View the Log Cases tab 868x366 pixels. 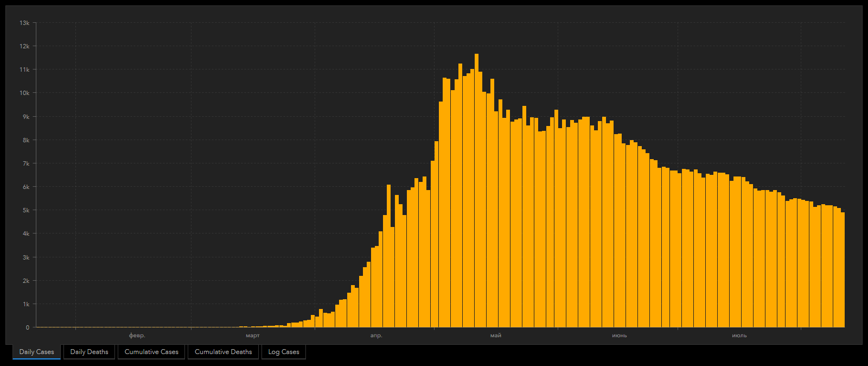(284, 352)
